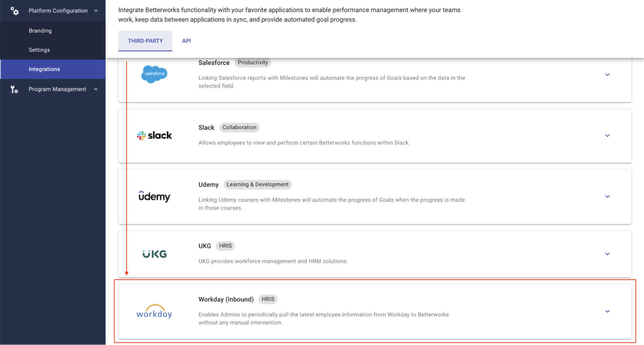The width and height of the screenshot is (644, 345).
Task: Click the Program Management wrench icon
Action: (x=14, y=89)
